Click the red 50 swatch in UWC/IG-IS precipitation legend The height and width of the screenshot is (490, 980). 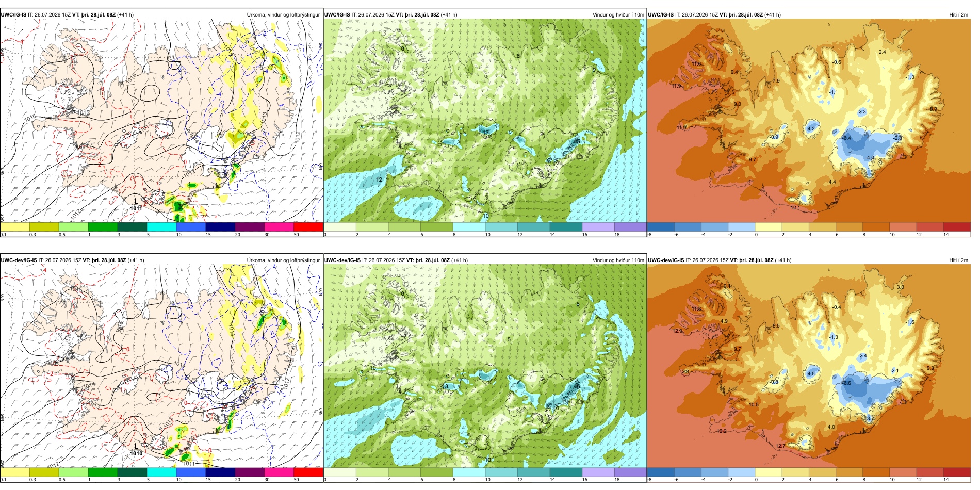click(308, 226)
